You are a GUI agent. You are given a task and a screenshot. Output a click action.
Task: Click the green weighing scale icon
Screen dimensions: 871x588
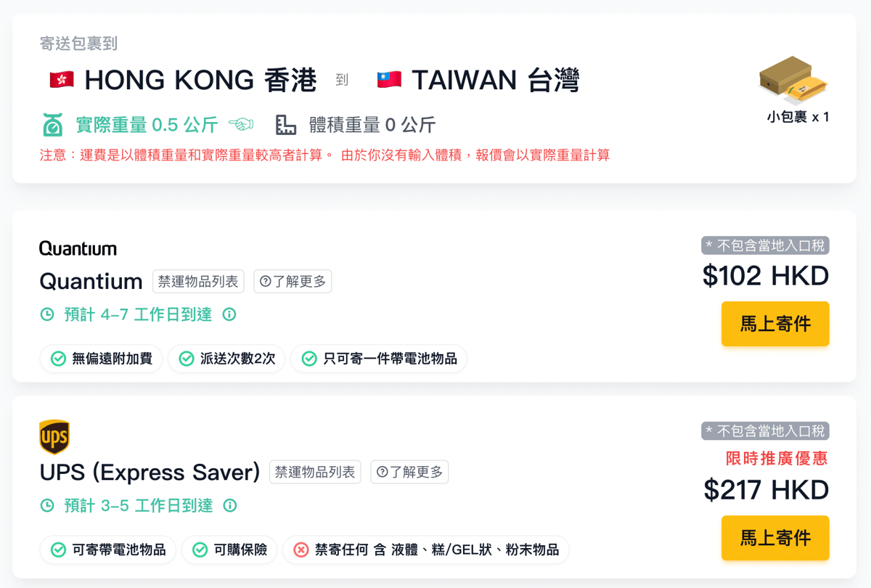coord(52,125)
